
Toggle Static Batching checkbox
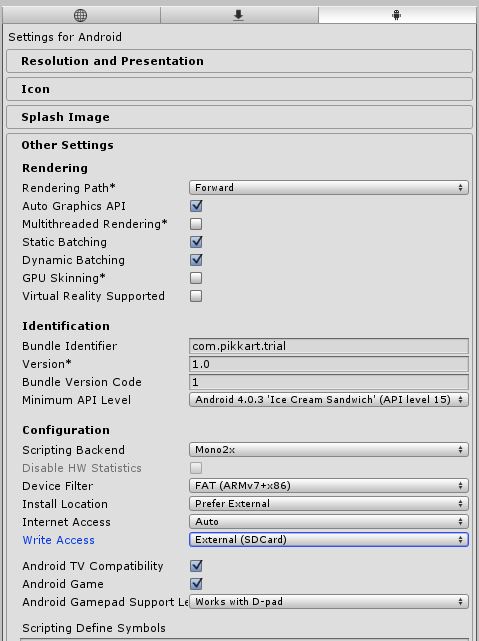tap(196, 242)
